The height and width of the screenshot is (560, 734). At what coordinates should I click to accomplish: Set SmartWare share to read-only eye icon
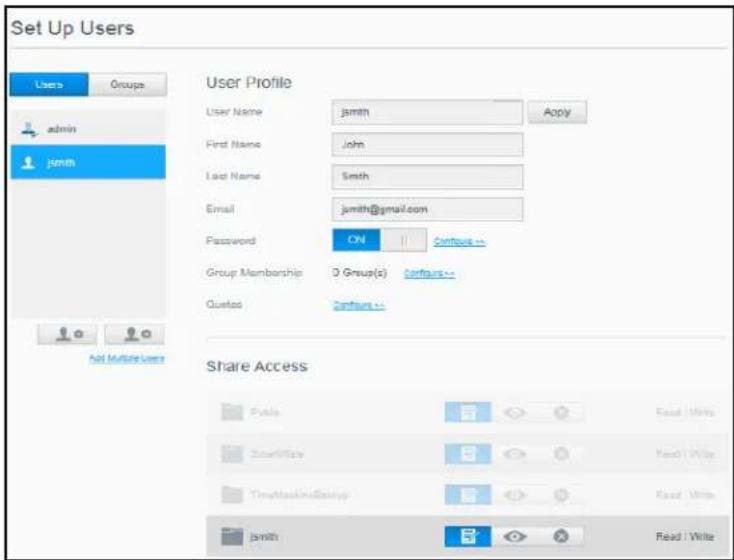pyautogui.click(x=514, y=454)
